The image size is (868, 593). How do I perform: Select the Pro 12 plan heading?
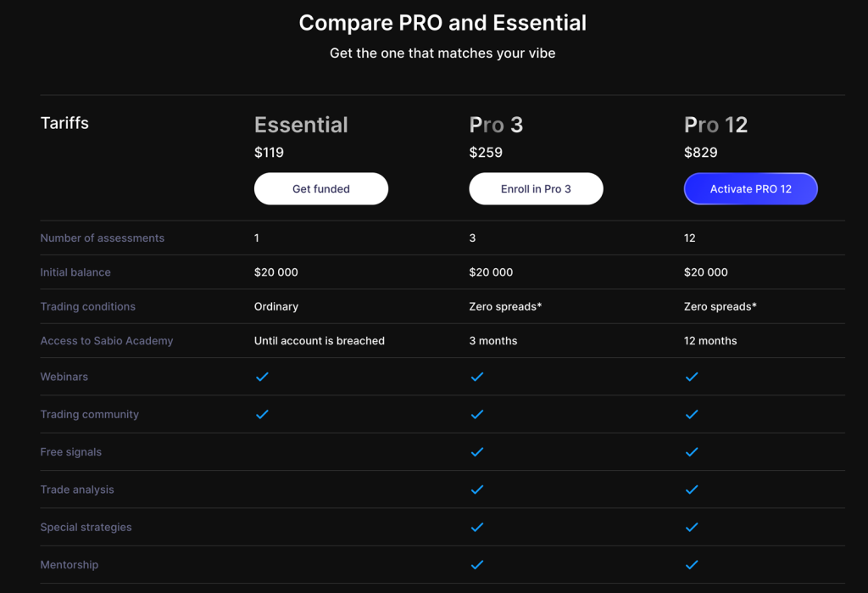pyautogui.click(x=715, y=125)
